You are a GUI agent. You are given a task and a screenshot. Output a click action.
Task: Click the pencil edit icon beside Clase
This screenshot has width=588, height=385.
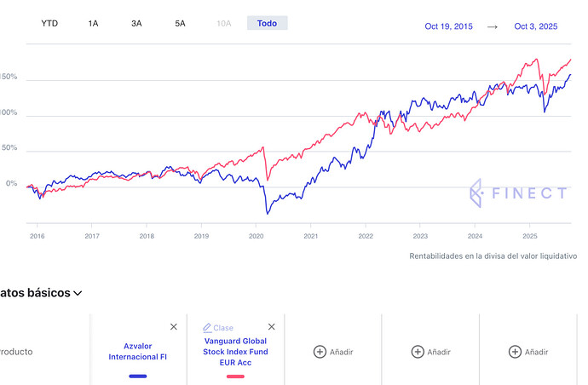click(207, 328)
